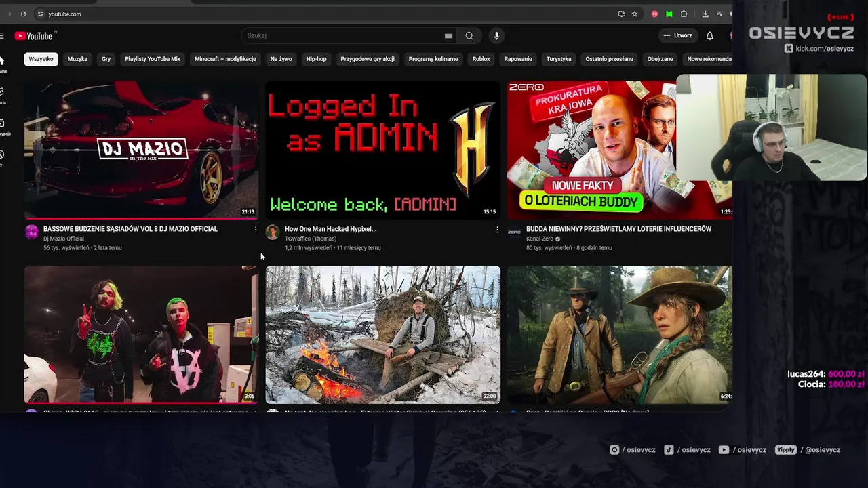Open Kanał Zero channel name
The height and width of the screenshot is (488, 868).
click(540, 239)
